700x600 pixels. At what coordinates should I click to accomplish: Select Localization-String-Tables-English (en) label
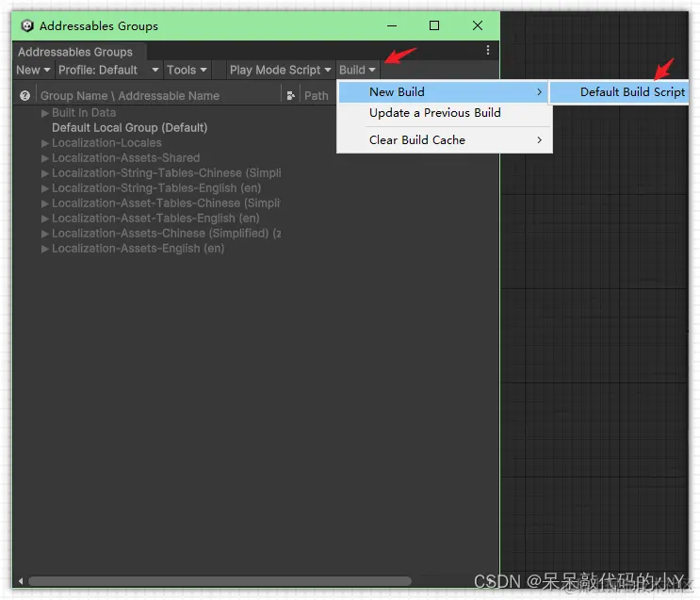(156, 188)
